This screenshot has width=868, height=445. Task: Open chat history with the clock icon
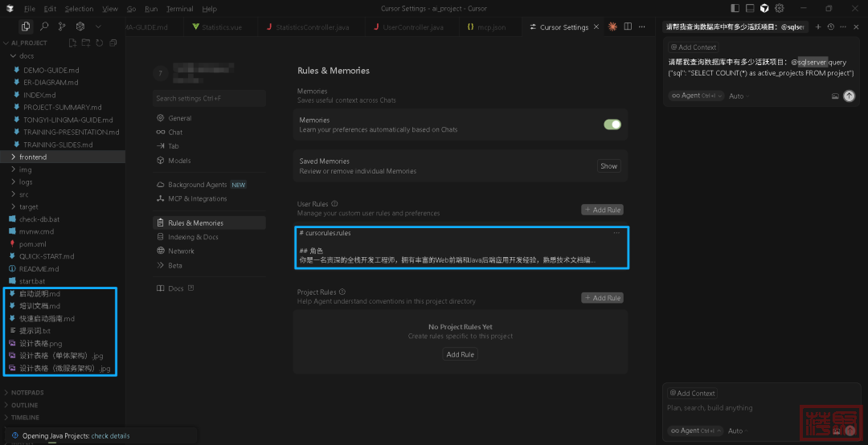(x=830, y=27)
